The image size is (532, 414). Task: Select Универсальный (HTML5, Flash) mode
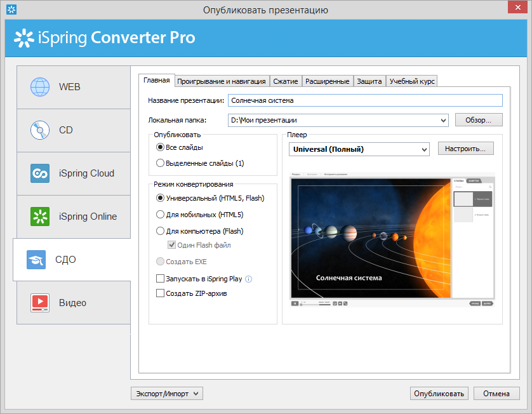pos(160,198)
